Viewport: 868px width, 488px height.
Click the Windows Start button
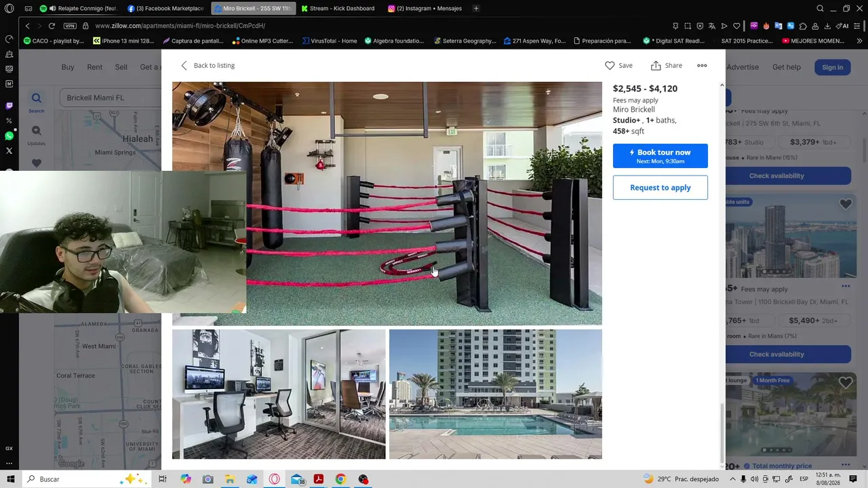click(x=11, y=479)
